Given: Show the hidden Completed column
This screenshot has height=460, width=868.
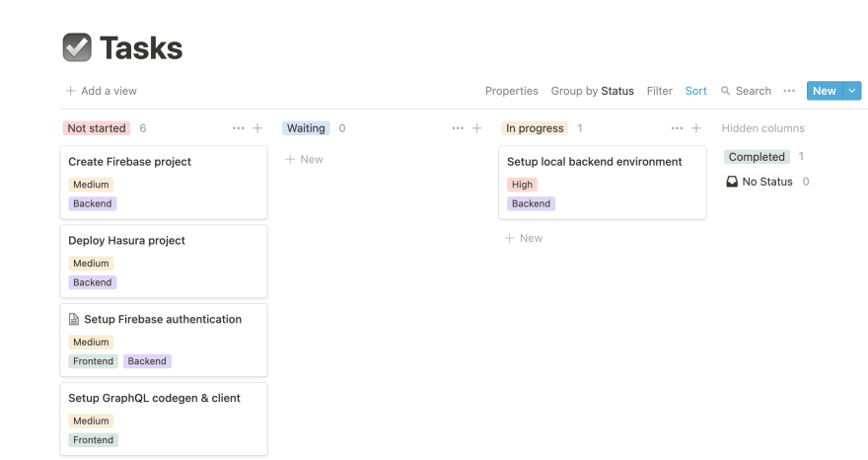Looking at the screenshot, I should click(x=757, y=157).
